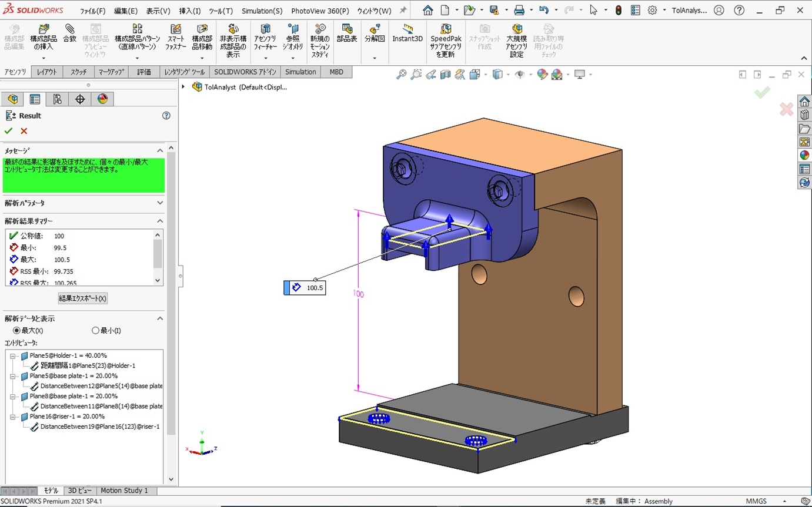
Task: Open スマートファスナー (Smart Fasteners) tool
Action: pos(176,38)
